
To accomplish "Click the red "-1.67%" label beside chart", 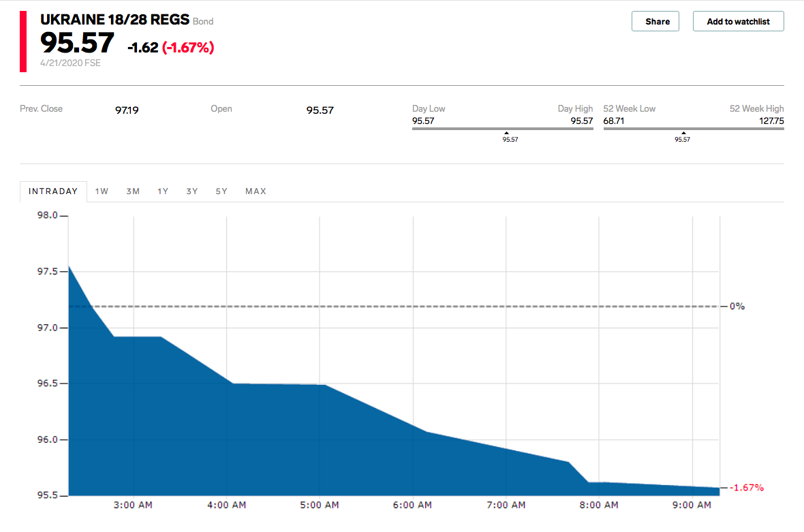I will click(x=747, y=488).
